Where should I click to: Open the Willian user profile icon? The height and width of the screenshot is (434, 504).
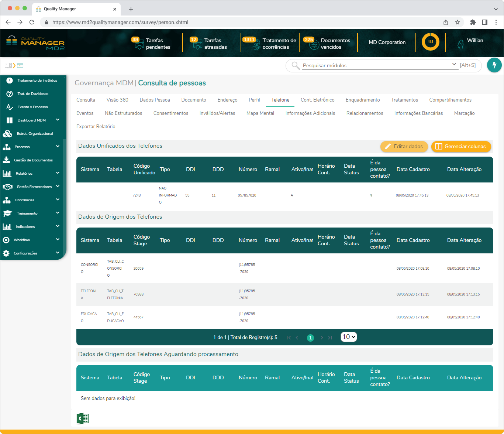click(x=460, y=44)
